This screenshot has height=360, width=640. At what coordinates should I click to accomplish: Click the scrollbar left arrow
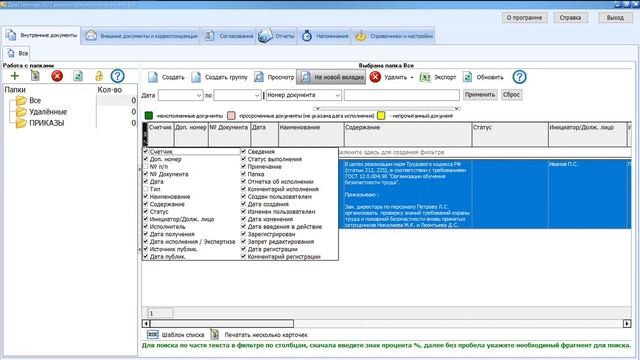pos(146,324)
